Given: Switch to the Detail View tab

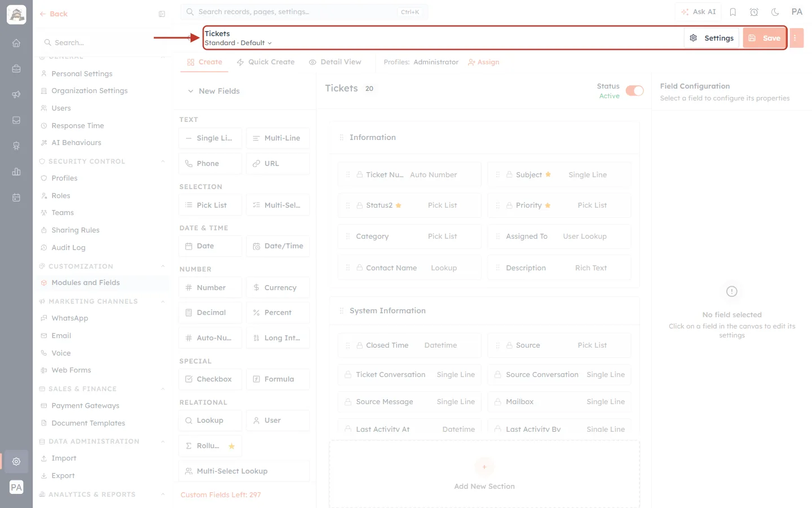Looking at the screenshot, I should coord(335,62).
